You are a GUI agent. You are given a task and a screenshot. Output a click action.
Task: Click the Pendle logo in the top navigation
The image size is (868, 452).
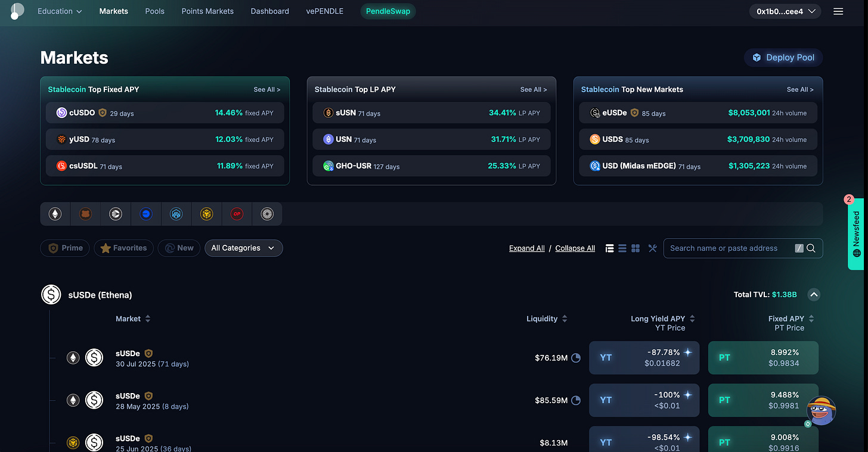coord(17,11)
